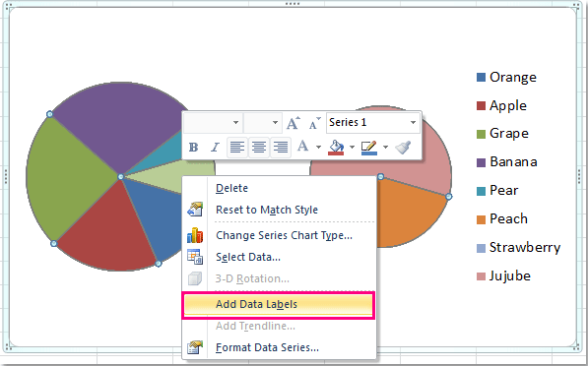This screenshot has height=366, width=588.
Task: Click the Pear legend entry
Action: (x=497, y=191)
